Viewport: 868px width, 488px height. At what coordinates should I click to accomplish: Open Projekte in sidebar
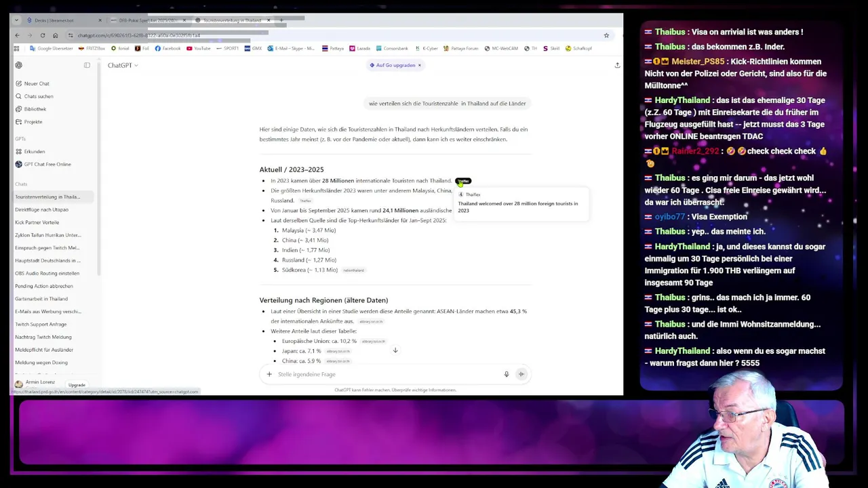click(33, 122)
